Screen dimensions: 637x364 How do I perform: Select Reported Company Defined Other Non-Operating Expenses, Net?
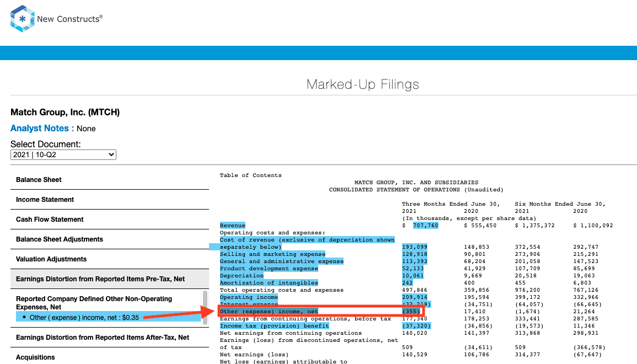click(94, 303)
